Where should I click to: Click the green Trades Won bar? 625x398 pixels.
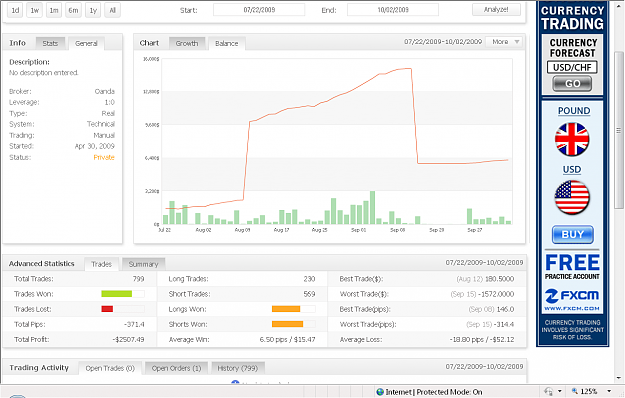tap(116, 294)
